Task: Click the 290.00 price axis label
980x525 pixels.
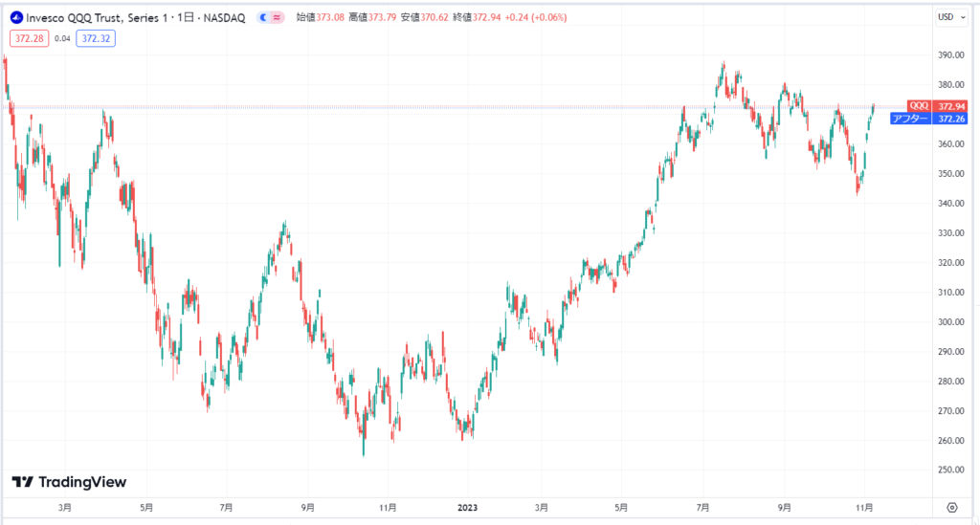Action: pos(950,352)
